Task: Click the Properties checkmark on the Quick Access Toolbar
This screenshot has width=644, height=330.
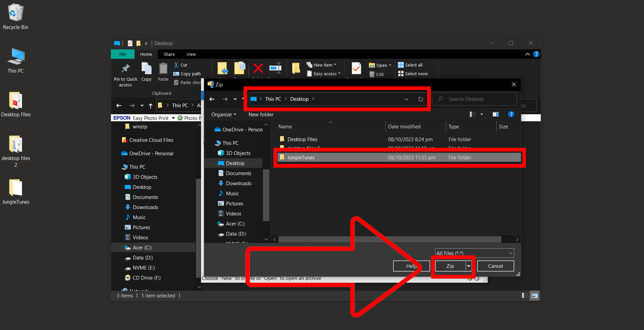Action: (x=130, y=43)
